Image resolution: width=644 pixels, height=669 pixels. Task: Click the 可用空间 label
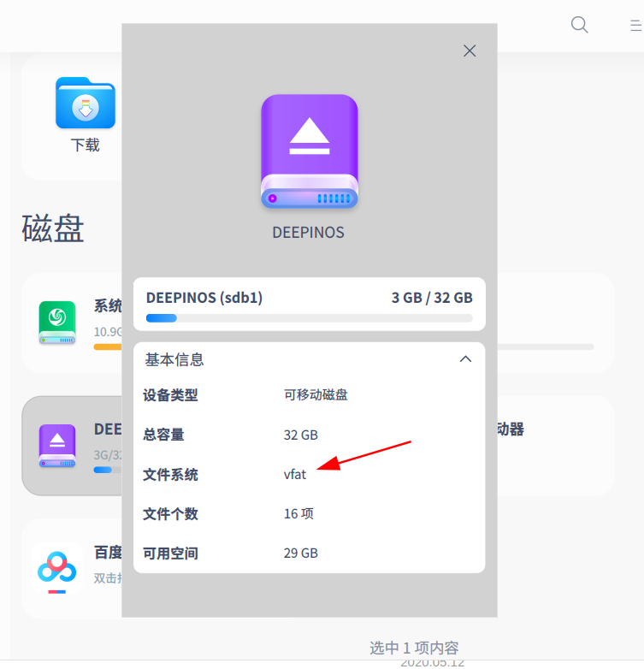pos(170,554)
